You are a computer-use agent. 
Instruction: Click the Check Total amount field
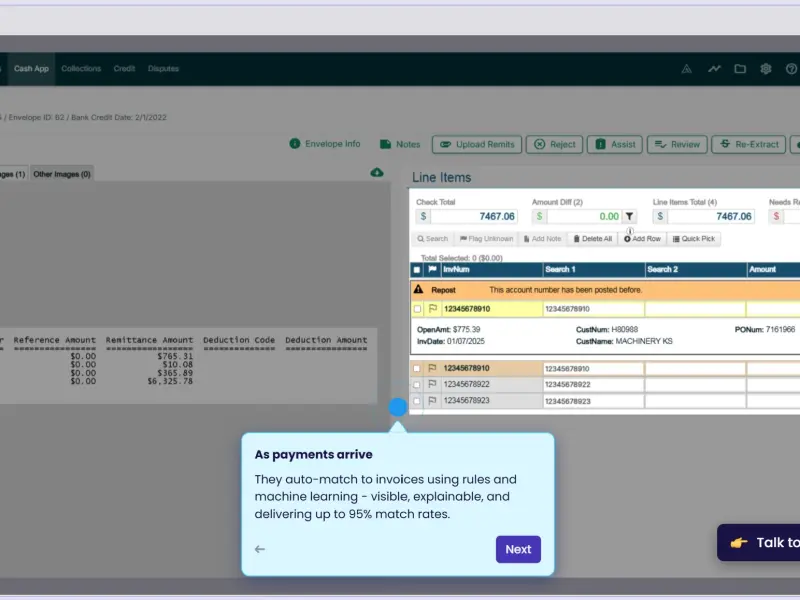(474, 216)
